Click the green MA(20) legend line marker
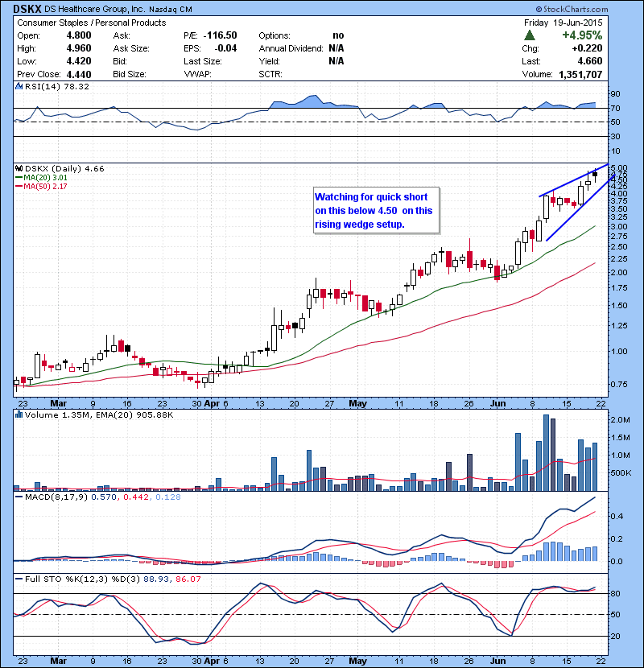Viewport: 644px width, 668px height. coord(19,178)
